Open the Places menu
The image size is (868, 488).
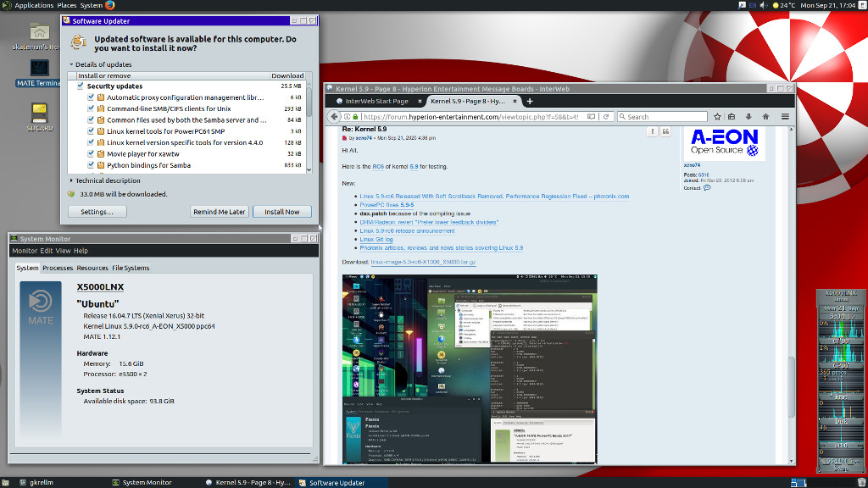(67, 5)
